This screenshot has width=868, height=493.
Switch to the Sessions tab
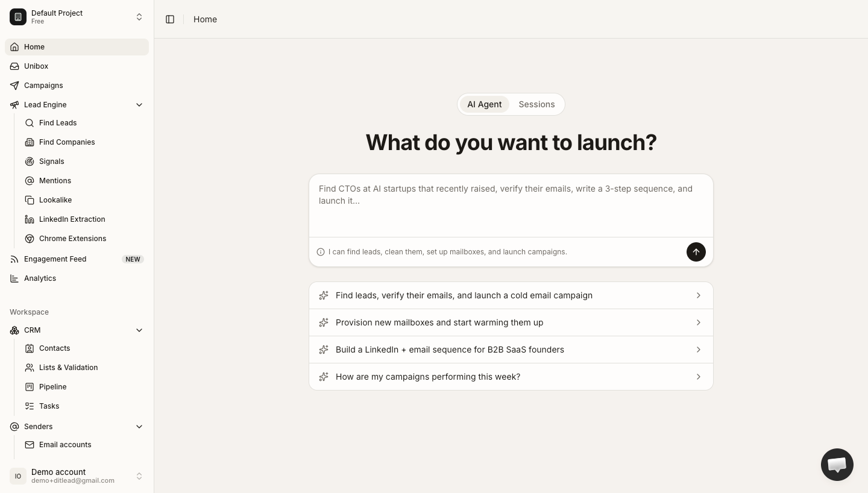[x=536, y=104]
